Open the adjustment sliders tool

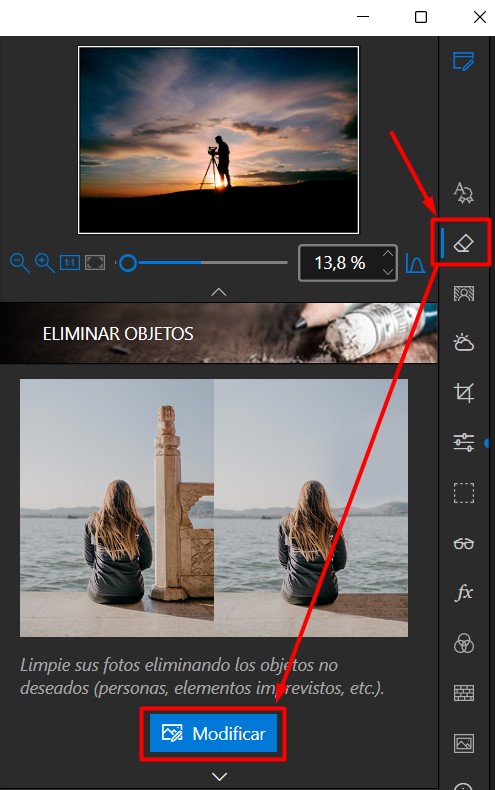click(464, 443)
